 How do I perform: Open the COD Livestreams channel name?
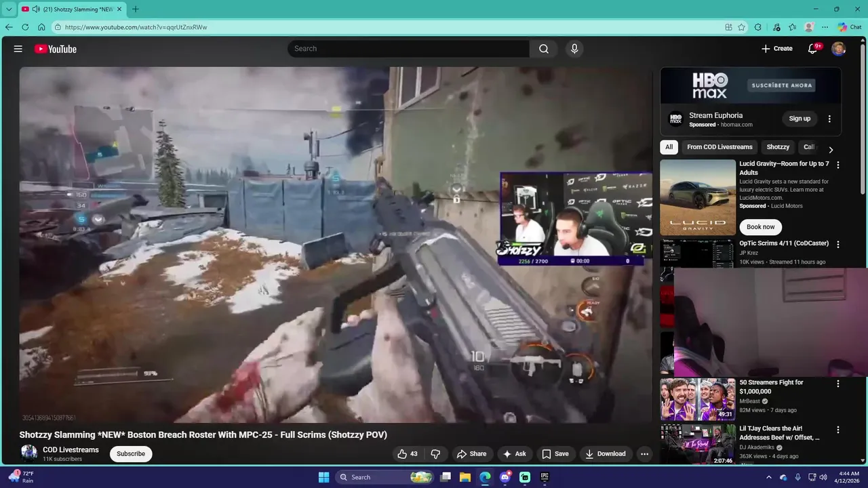[71, 450]
